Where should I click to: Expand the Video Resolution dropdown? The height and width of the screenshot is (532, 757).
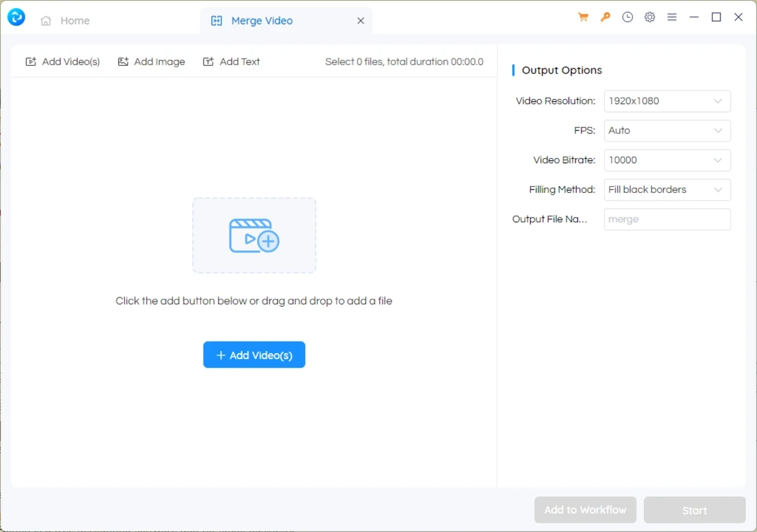tap(667, 101)
